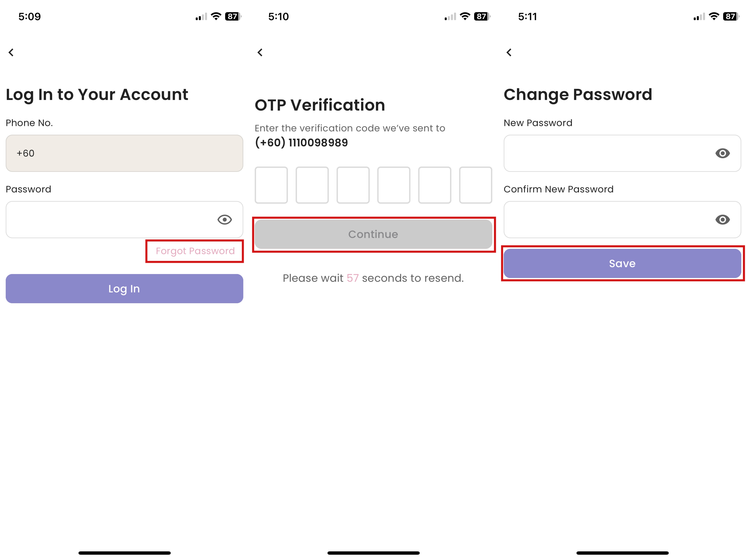
Task: Click the back arrow on Change Password screen
Action: click(509, 52)
